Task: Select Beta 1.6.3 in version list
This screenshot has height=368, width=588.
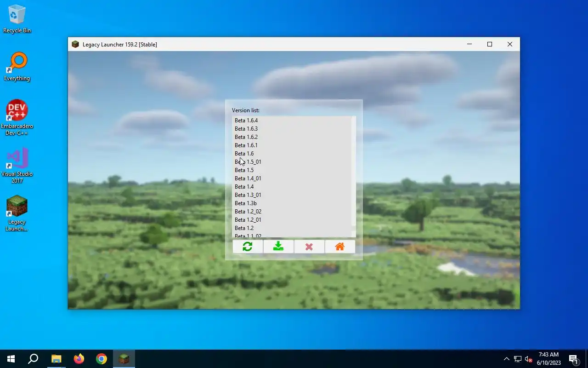Action: coord(292,129)
